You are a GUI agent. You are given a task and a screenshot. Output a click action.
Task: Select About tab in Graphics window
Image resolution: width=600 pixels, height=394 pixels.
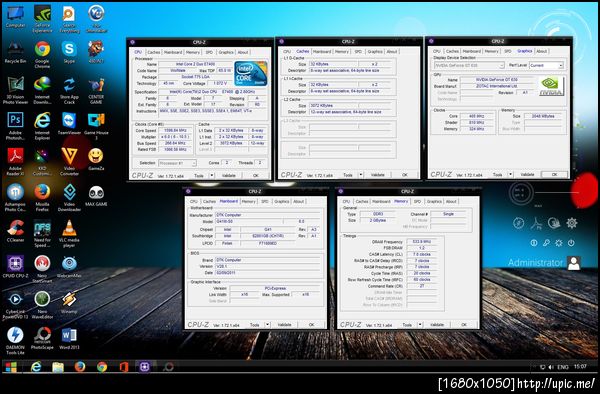click(541, 51)
